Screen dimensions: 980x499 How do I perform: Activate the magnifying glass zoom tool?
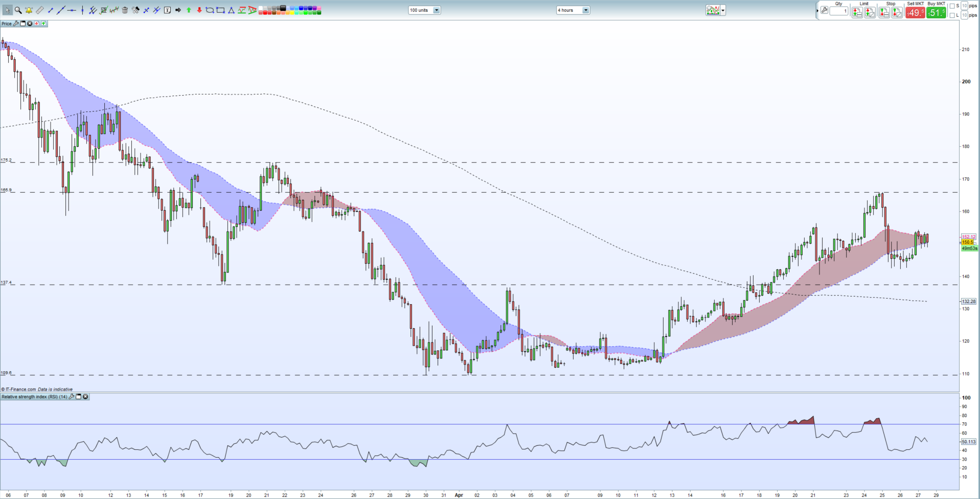coord(18,10)
